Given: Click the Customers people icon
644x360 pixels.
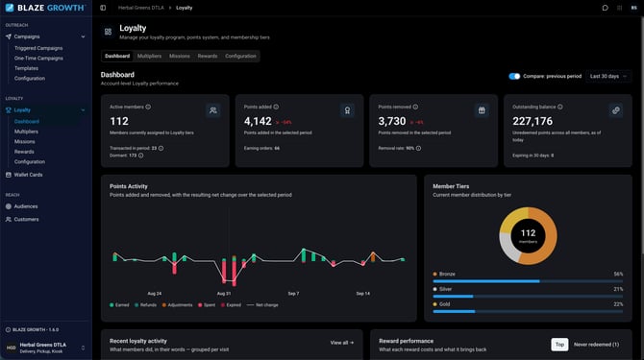Looking at the screenshot, I should coord(9,220).
